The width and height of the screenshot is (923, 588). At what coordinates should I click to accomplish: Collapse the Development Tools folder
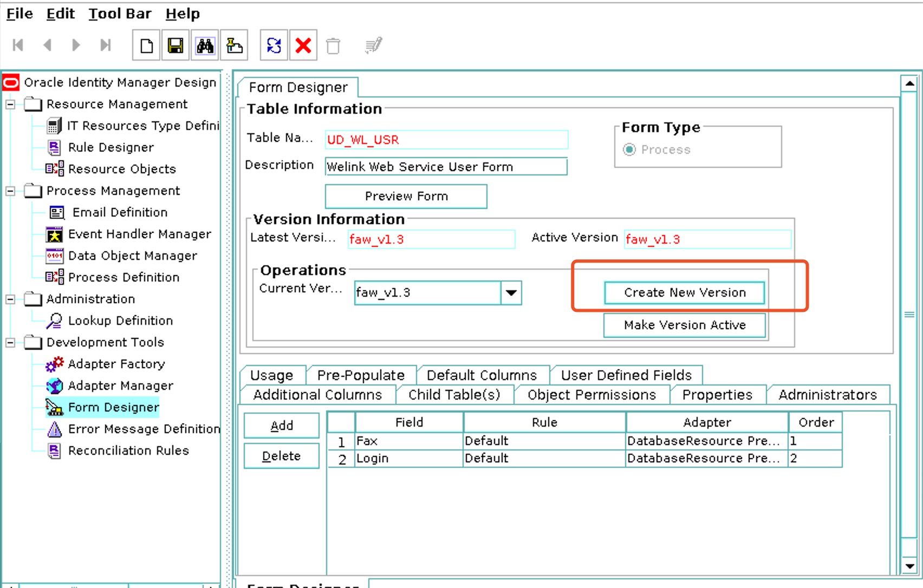[10, 342]
